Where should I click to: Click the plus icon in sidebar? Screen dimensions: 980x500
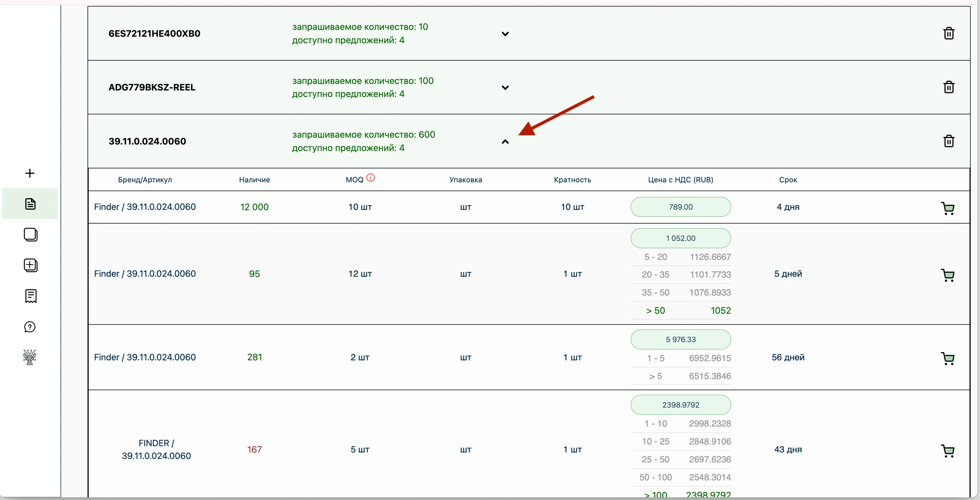[30, 173]
